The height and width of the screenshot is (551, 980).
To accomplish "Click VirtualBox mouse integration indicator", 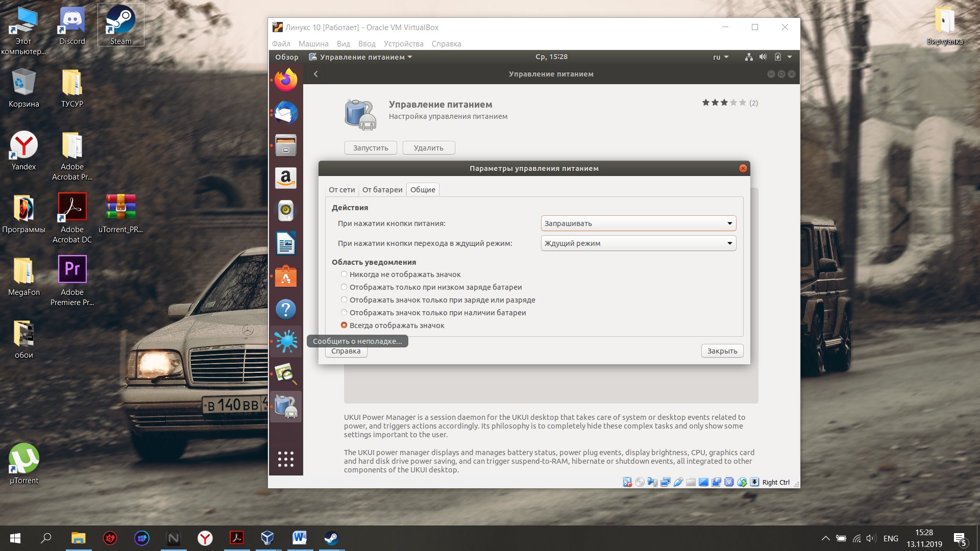I will [742, 482].
